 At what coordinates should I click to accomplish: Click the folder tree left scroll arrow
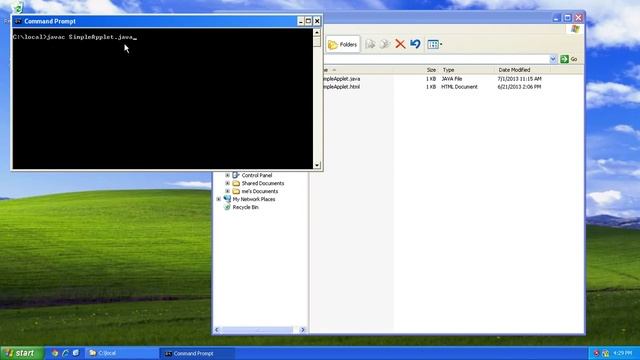click(217, 329)
